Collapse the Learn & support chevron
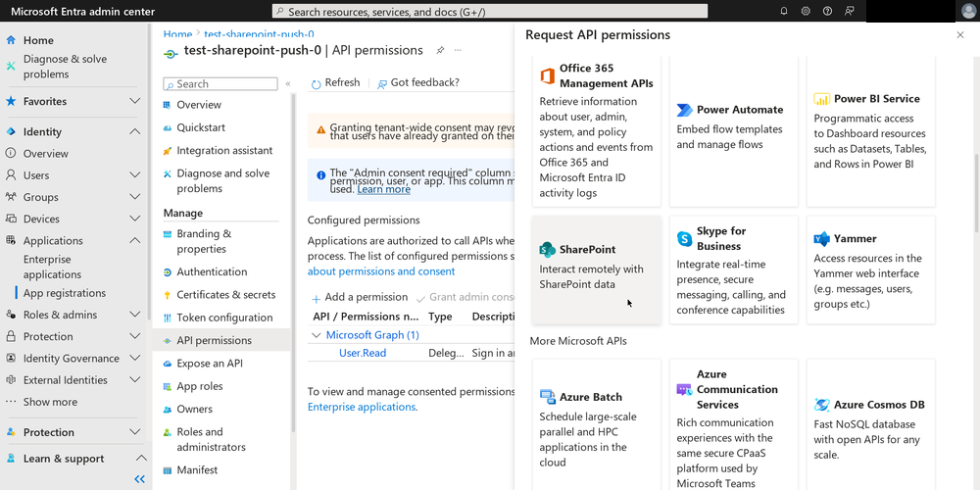 tap(142, 458)
